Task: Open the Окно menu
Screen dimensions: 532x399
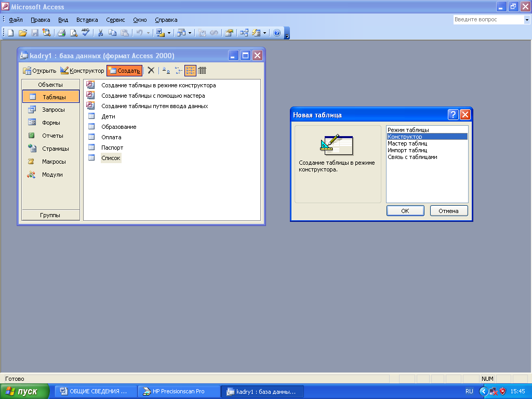Action: 140,20
